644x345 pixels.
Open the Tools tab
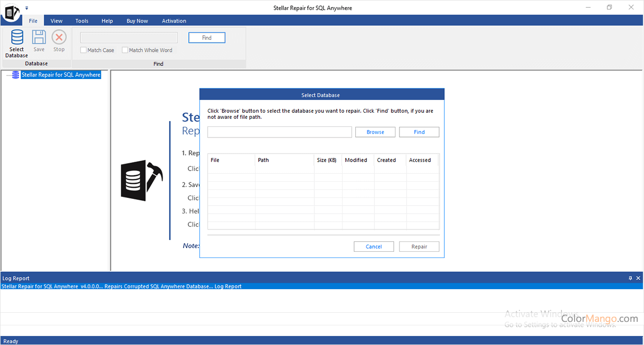(x=82, y=21)
